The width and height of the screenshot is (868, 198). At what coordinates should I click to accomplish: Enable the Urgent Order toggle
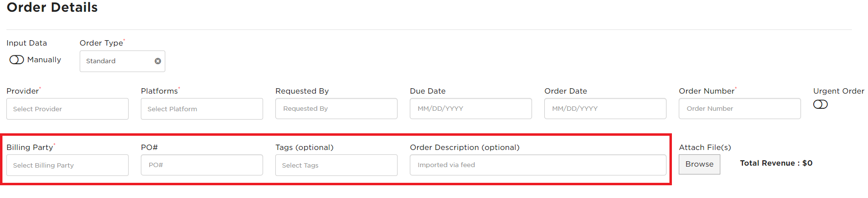pos(820,104)
